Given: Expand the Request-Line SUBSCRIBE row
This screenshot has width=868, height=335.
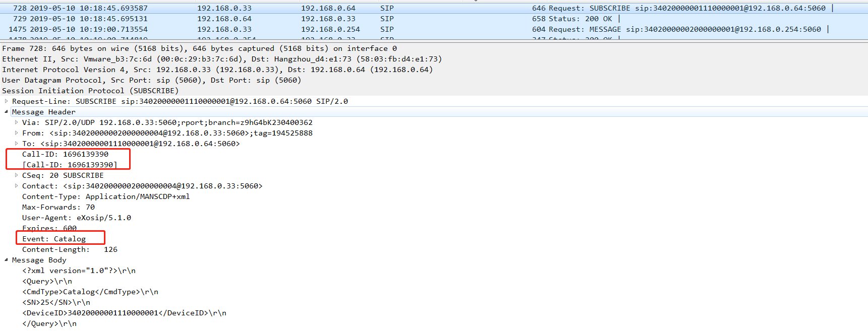Looking at the screenshot, I should coord(6,101).
